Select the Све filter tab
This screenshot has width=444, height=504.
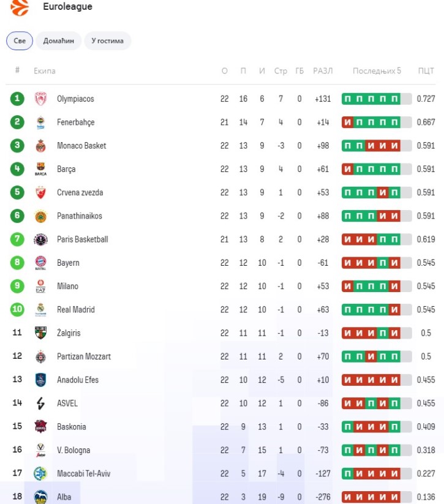[x=20, y=41]
